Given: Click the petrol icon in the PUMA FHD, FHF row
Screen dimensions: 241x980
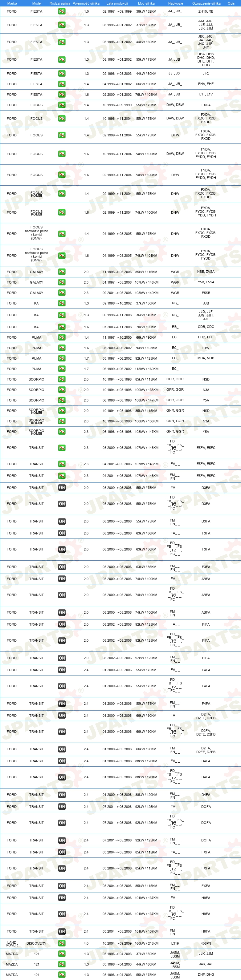Looking at the screenshot, I should pyautogui.click(x=62, y=337).
